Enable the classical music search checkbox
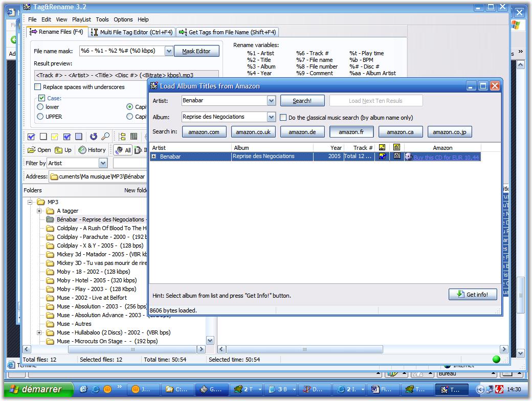The image size is (532, 401). (x=283, y=117)
